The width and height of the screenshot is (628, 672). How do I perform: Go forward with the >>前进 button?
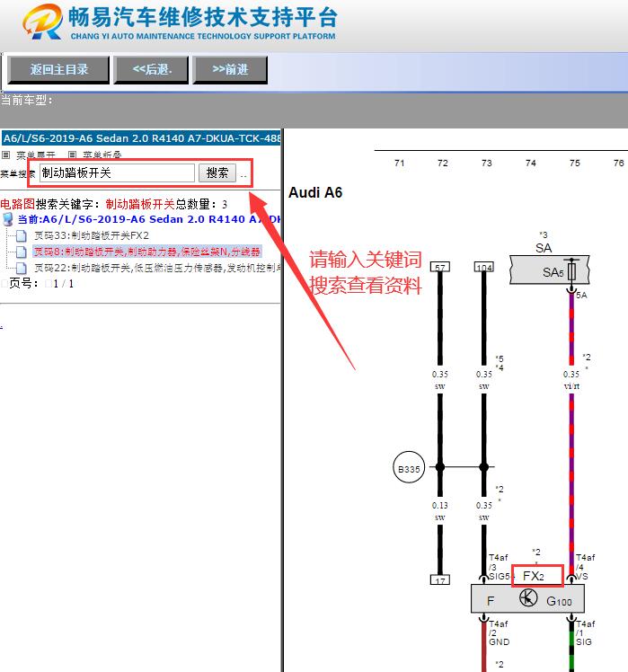point(230,69)
